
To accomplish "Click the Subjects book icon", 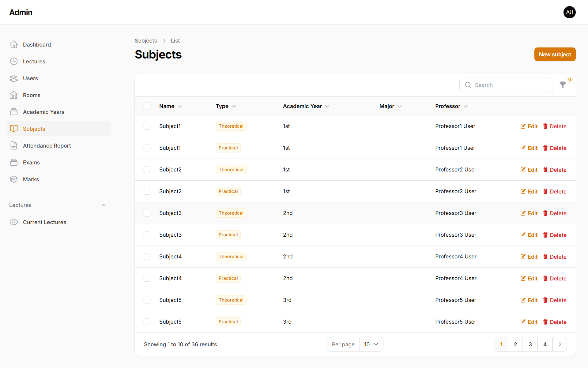I will [x=14, y=129].
